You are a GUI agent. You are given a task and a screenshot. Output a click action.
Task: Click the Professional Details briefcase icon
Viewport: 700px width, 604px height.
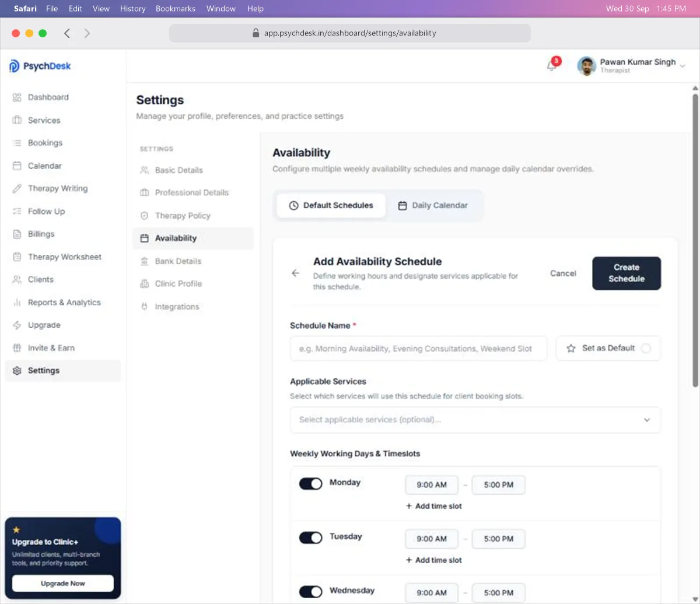[145, 192]
